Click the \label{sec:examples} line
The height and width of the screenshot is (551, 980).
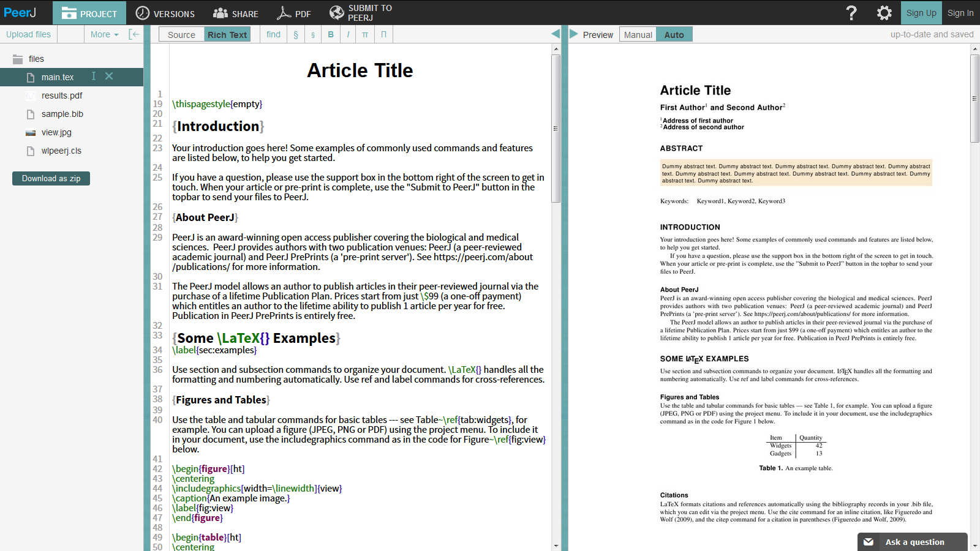tap(214, 350)
